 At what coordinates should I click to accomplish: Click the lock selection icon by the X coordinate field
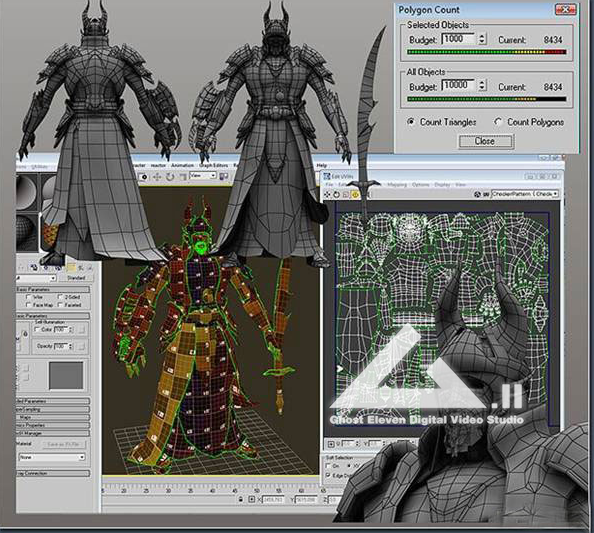pyautogui.click(x=241, y=500)
